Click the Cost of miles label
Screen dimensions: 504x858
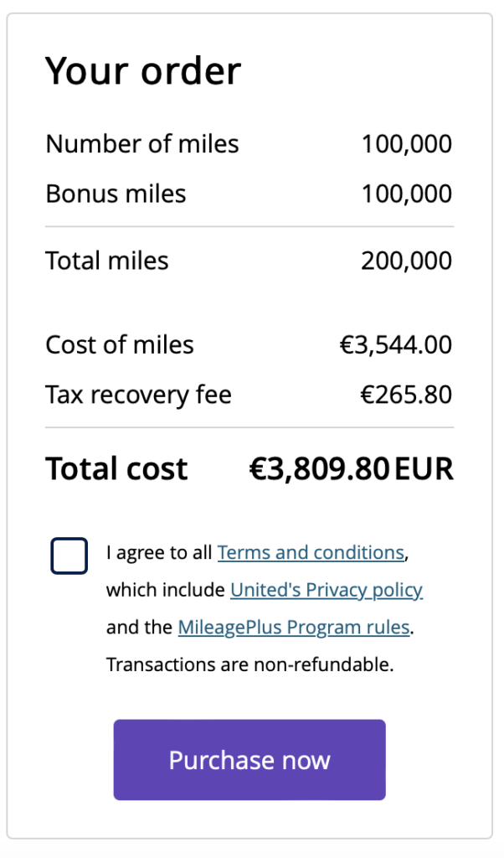click(x=120, y=344)
